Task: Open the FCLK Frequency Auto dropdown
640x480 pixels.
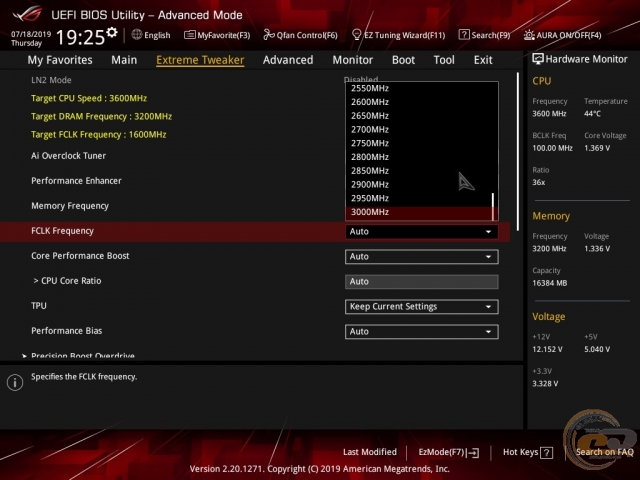Action: pyautogui.click(x=422, y=231)
